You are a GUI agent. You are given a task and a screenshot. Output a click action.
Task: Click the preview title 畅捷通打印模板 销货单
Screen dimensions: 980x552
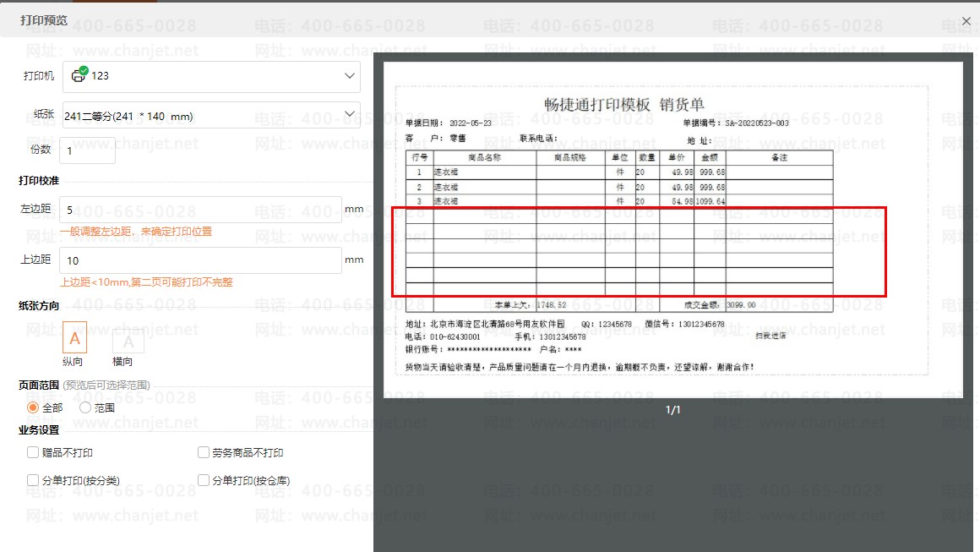tap(623, 105)
